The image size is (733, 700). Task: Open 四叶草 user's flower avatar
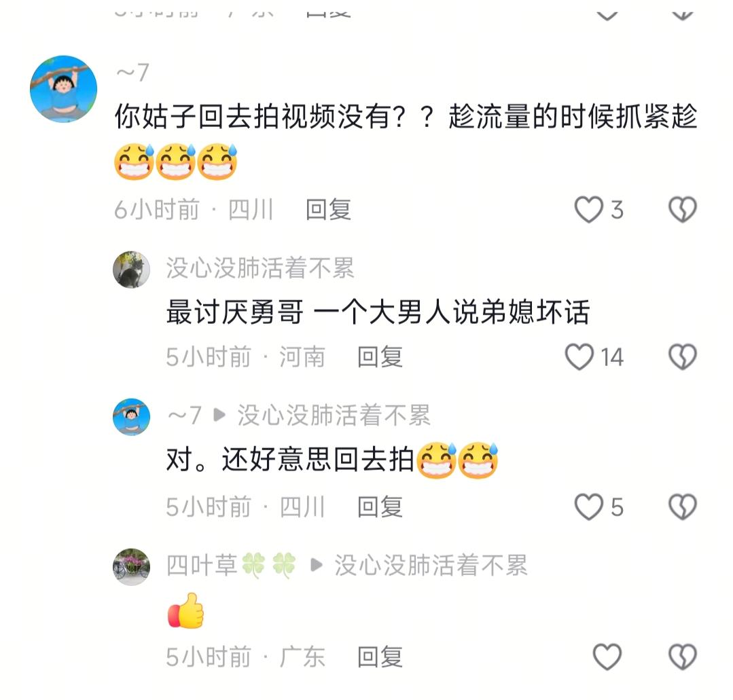tap(131, 567)
